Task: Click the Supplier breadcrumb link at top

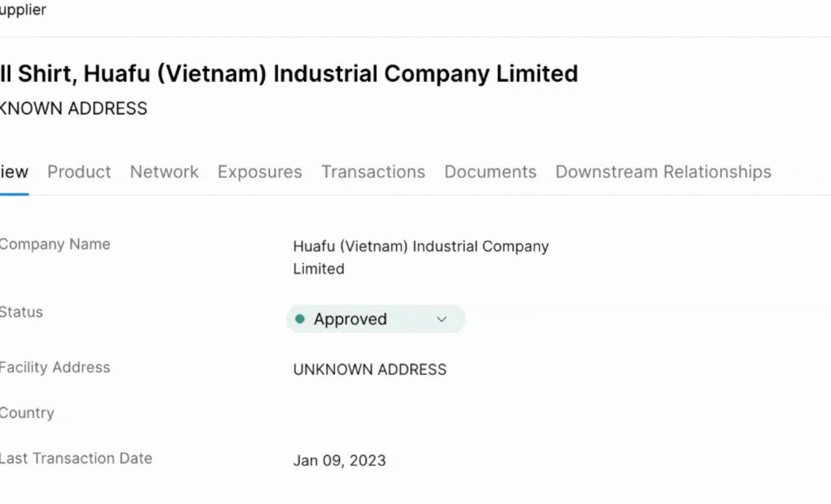Action: point(23,10)
